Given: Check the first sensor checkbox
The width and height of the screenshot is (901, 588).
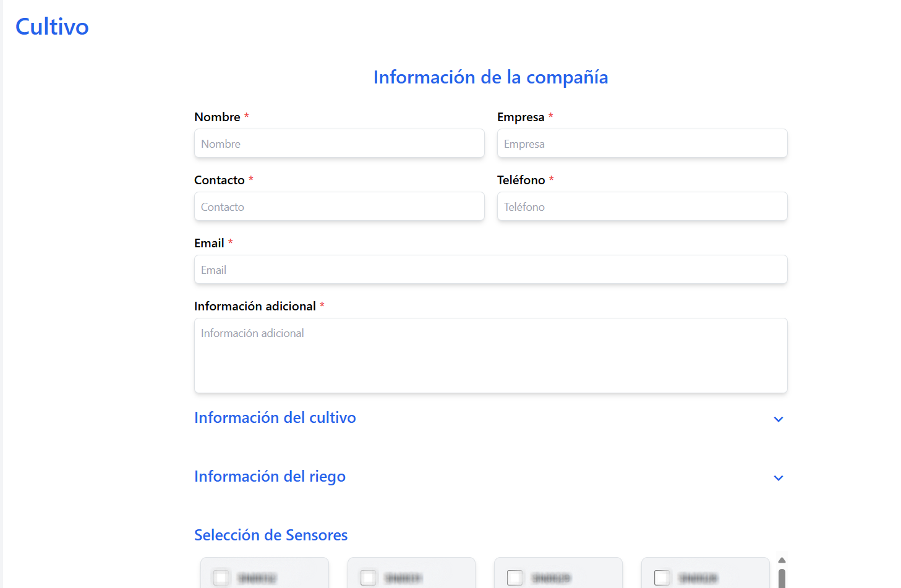Looking at the screenshot, I should (x=221, y=577).
